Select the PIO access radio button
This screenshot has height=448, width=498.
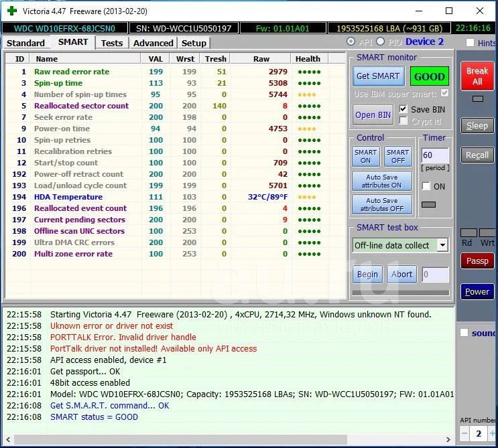pos(381,42)
